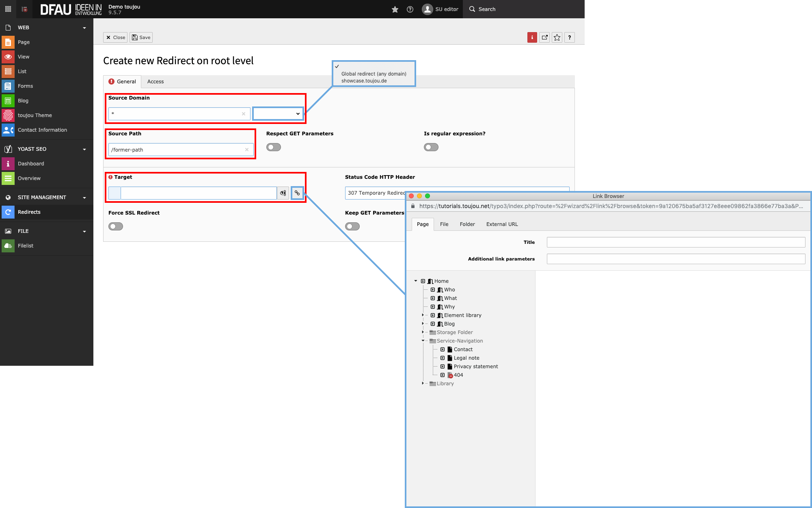
Task: Enable the Force SSL Redirect toggle
Action: tap(115, 226)
